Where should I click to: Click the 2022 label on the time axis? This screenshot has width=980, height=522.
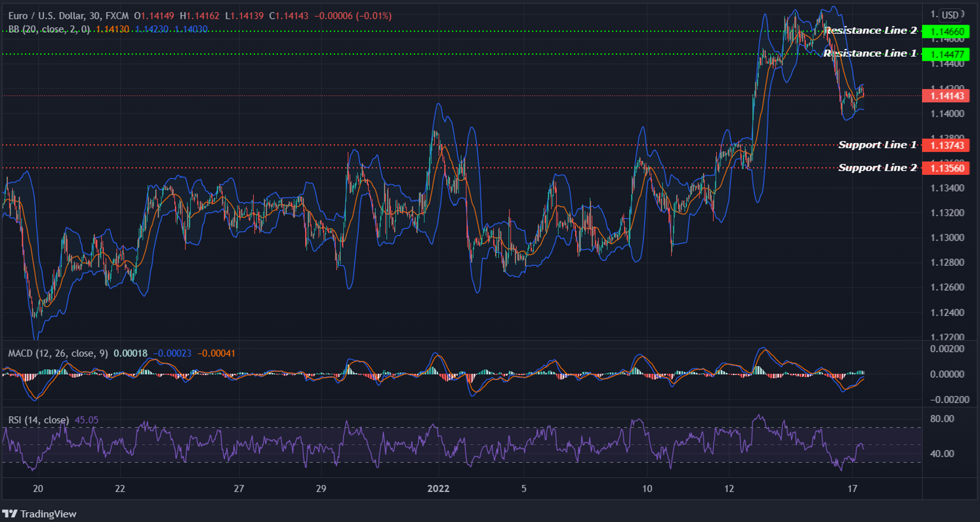point(439,489)
